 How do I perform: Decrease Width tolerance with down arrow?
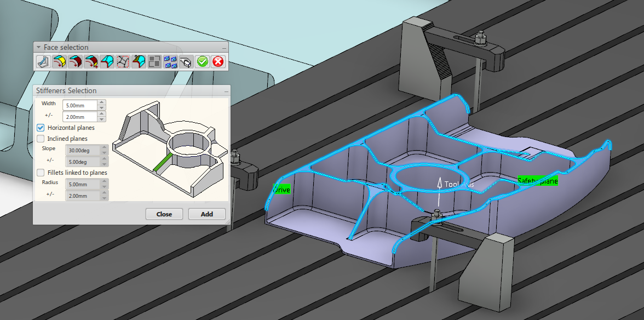(x=102, y=119)
